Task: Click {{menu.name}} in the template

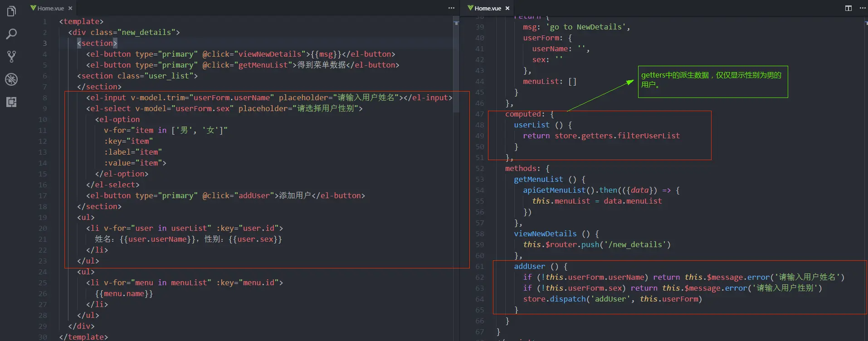Action: 124,293
